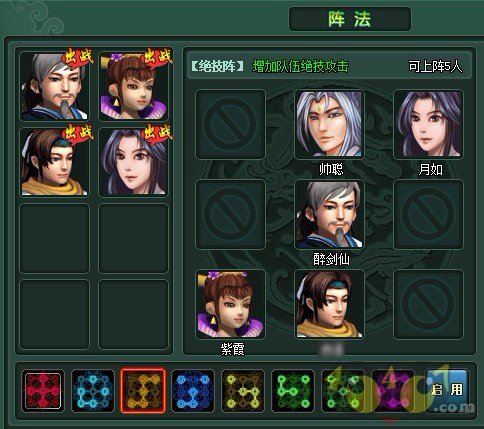Select headband hero in bottom middle slot
Image resolution: width=484 pixels, height=429 pixels.
point(329,304)
